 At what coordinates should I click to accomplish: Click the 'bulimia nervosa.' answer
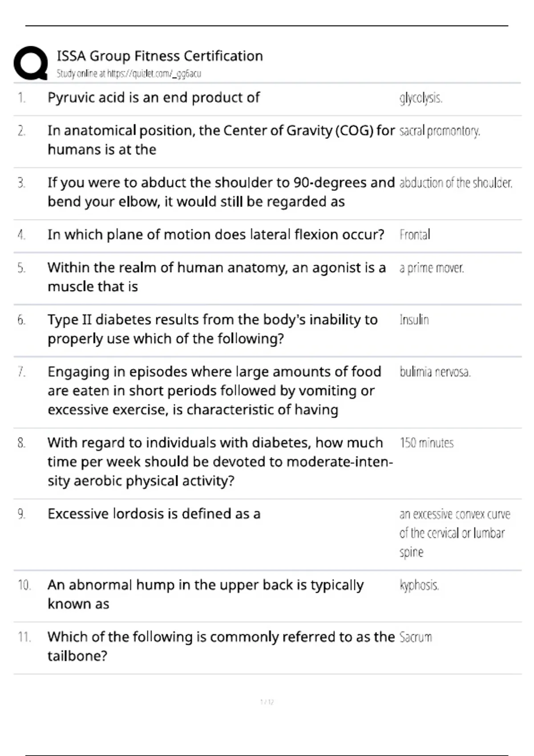[x=435, y=372]
